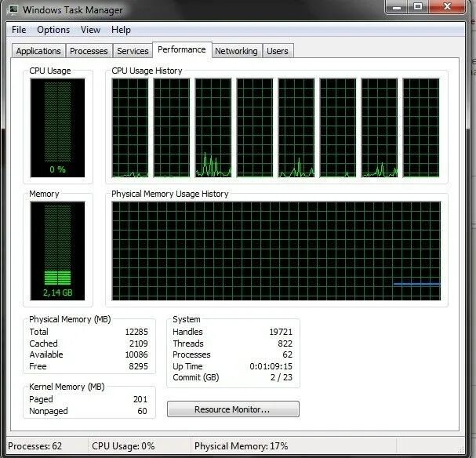Image resolution: width=476 pixels, height=458 pixels.
Task: Click the Threads value 822
Action: 285,343
